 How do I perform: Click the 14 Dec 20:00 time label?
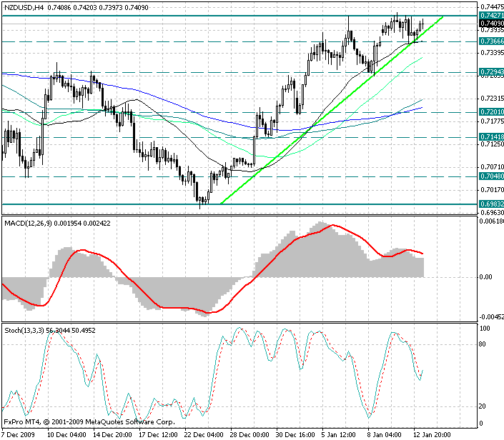coord(112,435)
